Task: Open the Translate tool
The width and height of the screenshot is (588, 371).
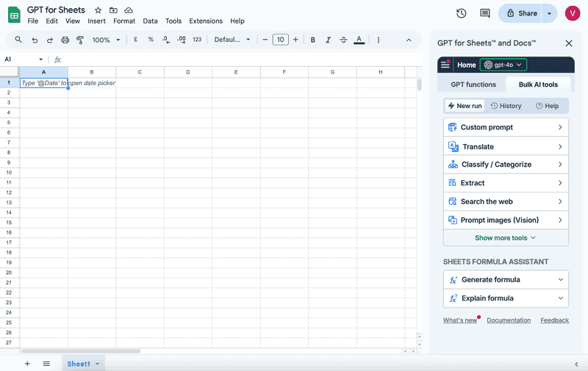Action: pyautogui.click(x=506, y=146)
